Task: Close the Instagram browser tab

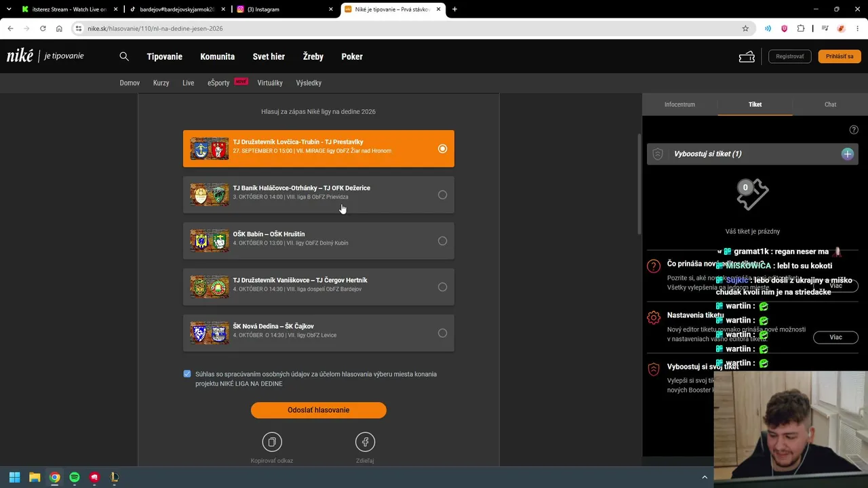Action: 331,9
